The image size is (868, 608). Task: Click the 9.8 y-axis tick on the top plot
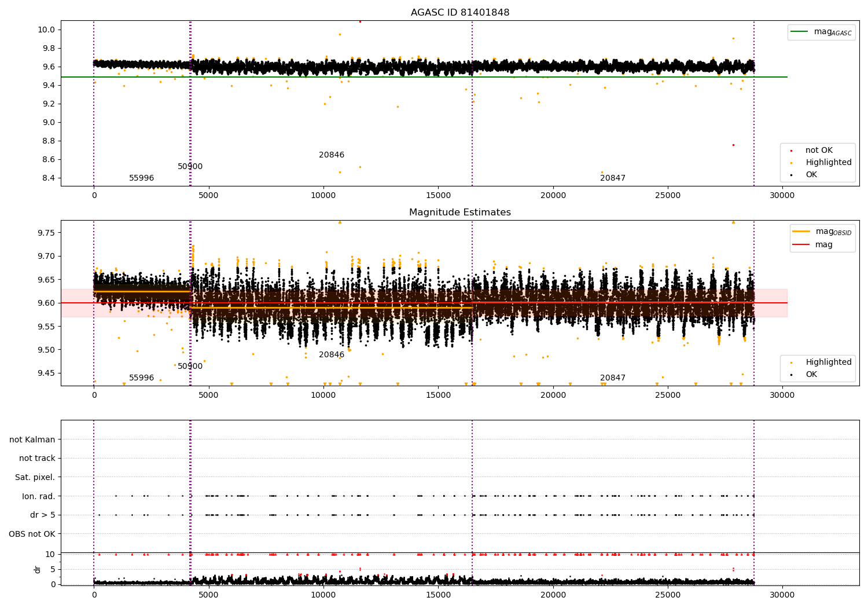click(49, 48)
